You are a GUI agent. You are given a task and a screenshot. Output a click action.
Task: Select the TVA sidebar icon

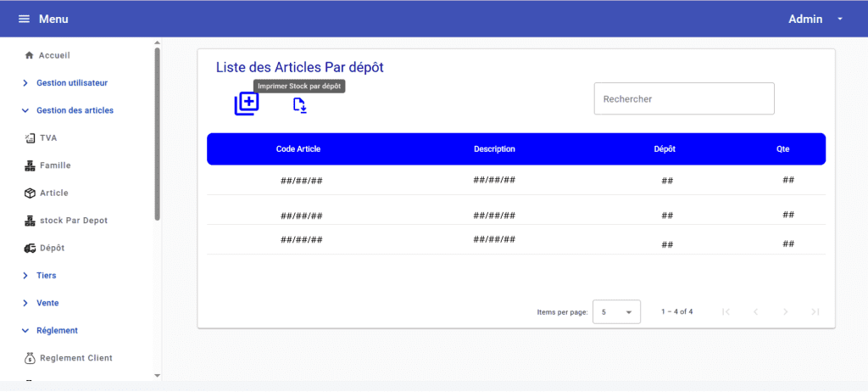coord(30,138)
